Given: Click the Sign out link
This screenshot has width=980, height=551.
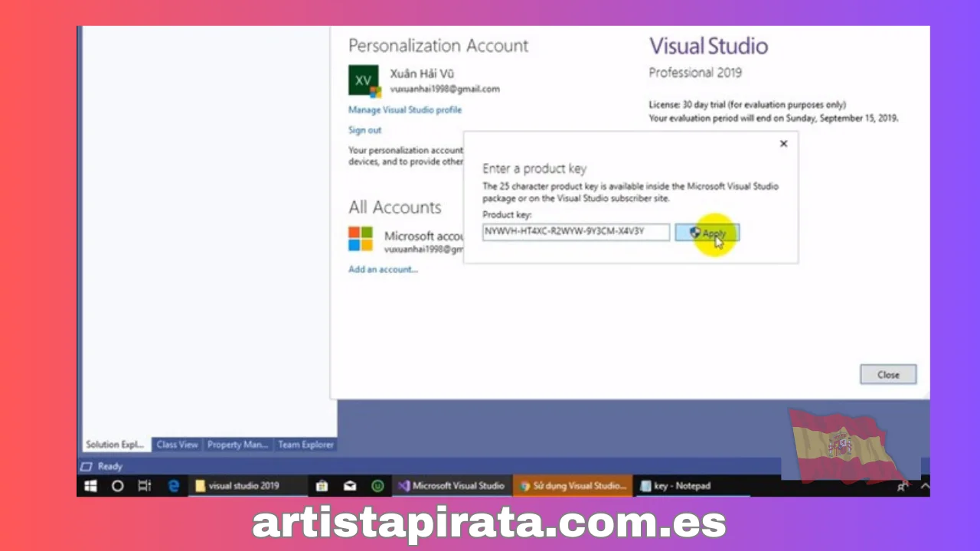Looking at the screenshot, I should coord(364,130).
